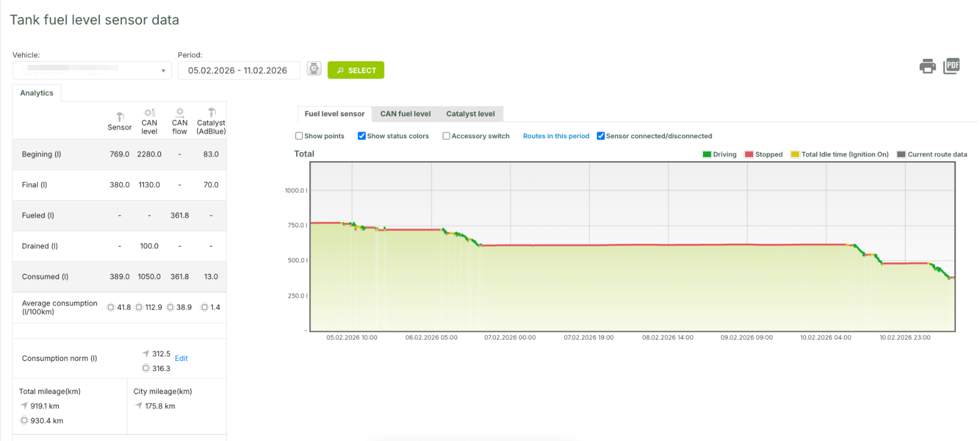
Task: Open the Catalyst level tab
Action: click(470, 114)
